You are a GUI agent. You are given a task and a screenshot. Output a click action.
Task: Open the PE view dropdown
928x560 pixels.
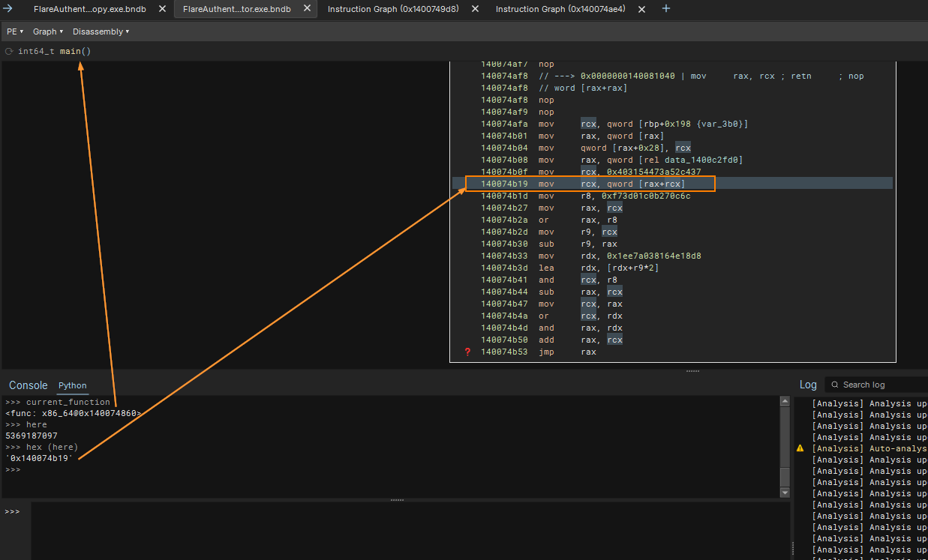(15, 31)
